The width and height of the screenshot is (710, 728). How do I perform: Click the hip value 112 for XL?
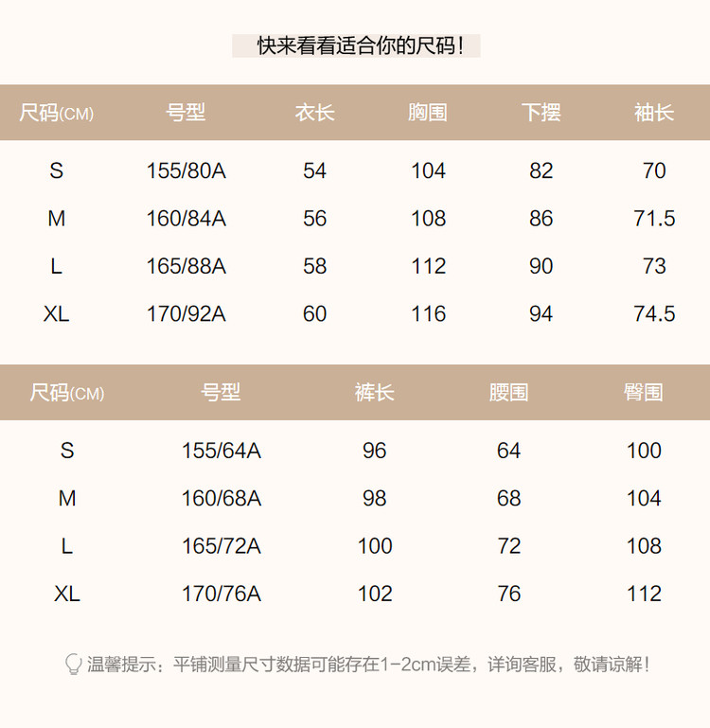644,594
